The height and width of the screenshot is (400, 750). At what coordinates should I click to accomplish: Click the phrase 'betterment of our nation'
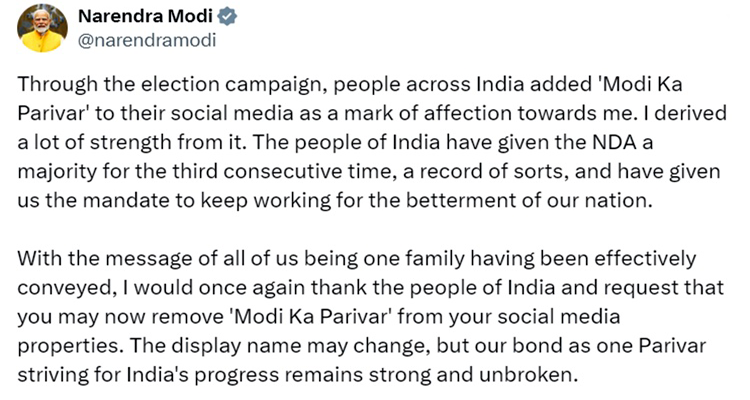coord(529,201)
